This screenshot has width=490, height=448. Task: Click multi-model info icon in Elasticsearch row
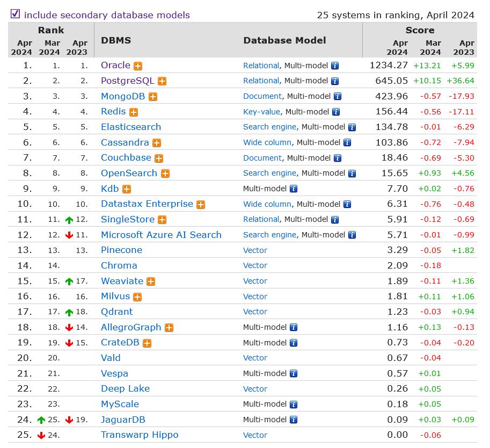(352, 127)
